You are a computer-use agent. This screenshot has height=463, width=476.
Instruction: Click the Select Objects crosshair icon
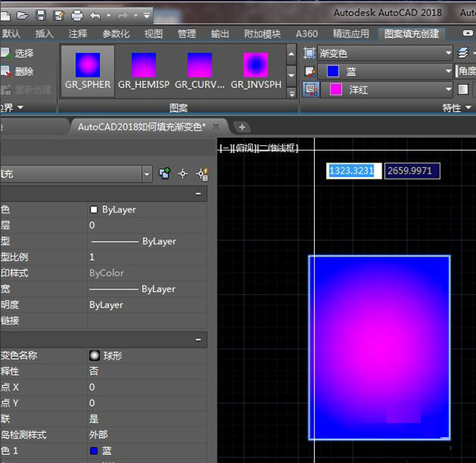tap(182, 174)
